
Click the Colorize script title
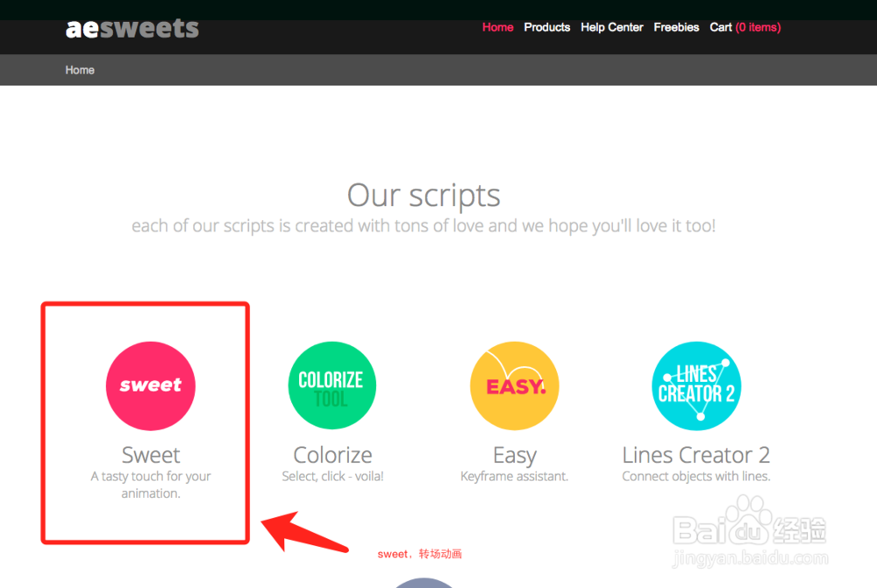[x=332, y=455]
